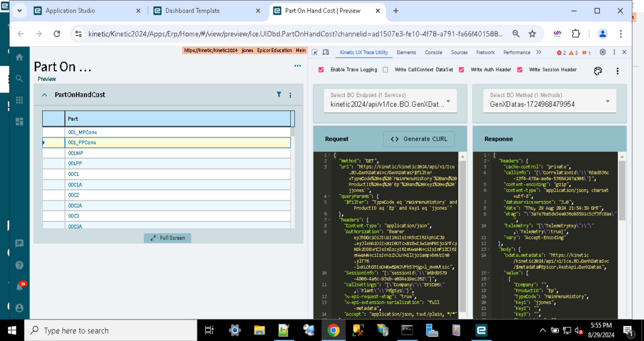Image resolution: width=644 pixels, height=341 pixels.
Task: Select the inspect element cursor icon in DevTools
Action: tap(315, 52)
